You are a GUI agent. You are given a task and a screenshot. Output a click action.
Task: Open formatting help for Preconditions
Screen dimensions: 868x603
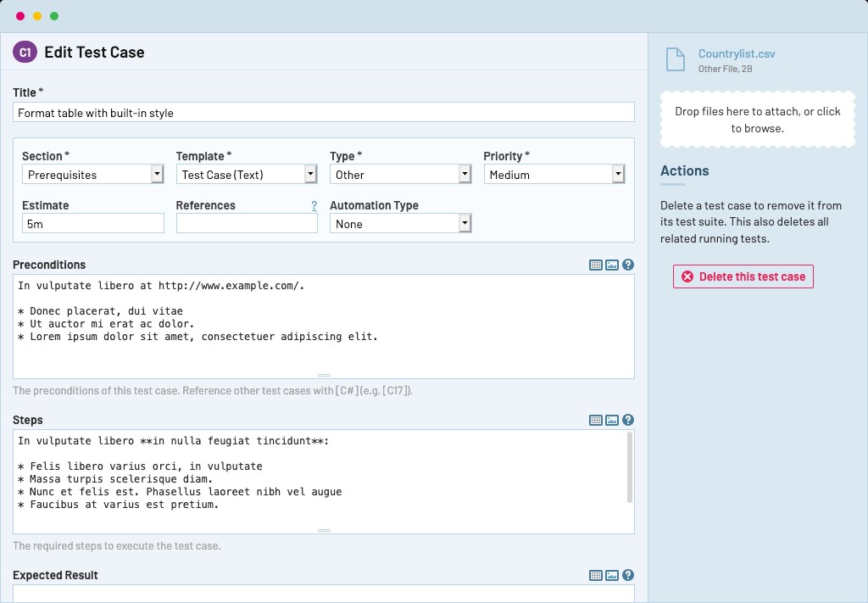627,265
